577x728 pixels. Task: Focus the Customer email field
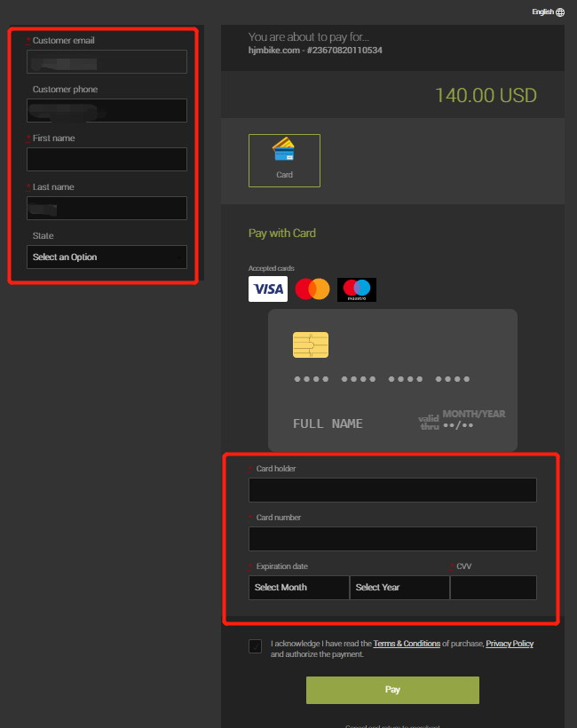pyautogui.click(x=107, y=61)
